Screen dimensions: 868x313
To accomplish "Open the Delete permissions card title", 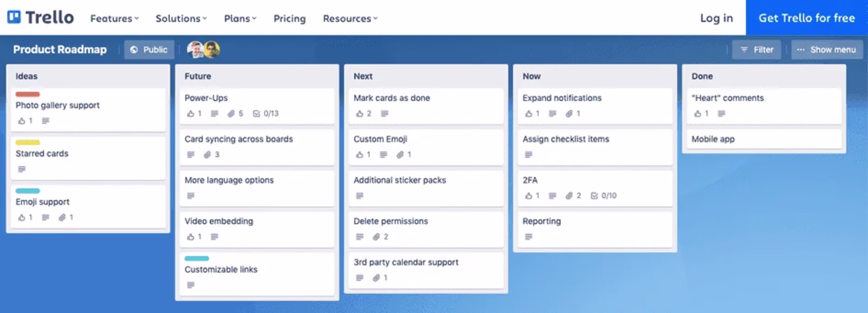I will [391, 221].
